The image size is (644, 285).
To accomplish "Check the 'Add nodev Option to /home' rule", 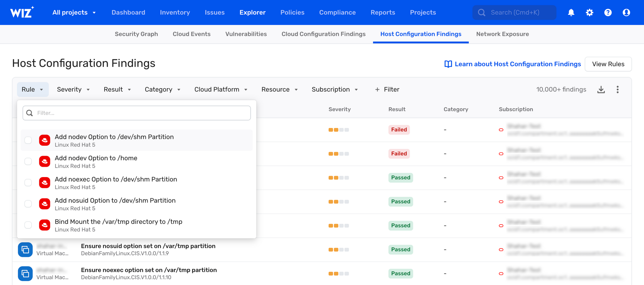I will tap(28, 161).
